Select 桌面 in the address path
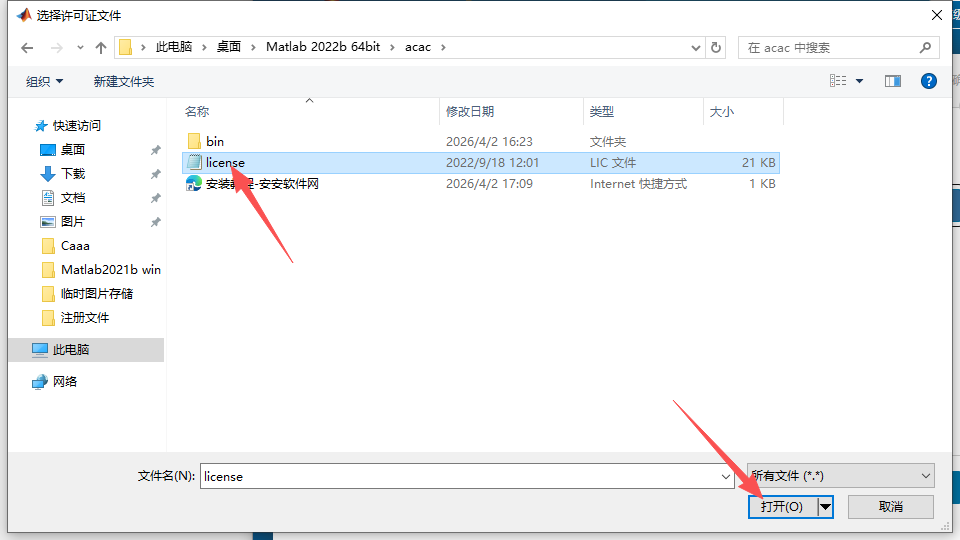Viewport: 960px width, 540px height. click(x=229, y=47)
